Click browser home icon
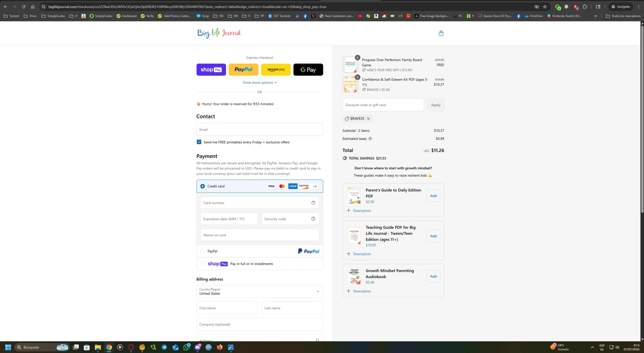 pos(33,7)
